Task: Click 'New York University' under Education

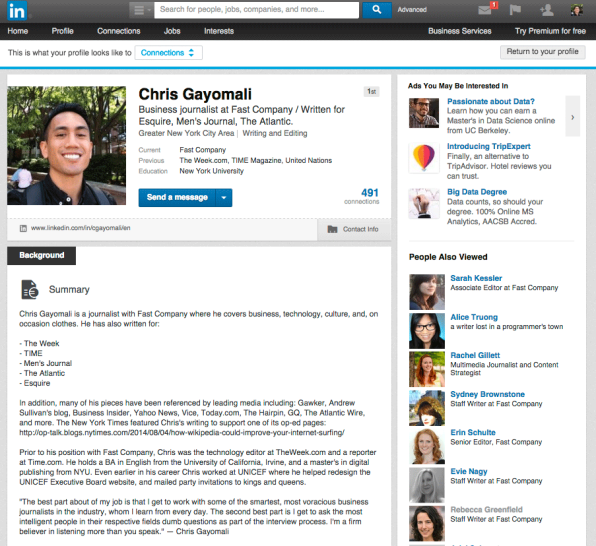Action: pyautogui.click(x=211, y=171)
